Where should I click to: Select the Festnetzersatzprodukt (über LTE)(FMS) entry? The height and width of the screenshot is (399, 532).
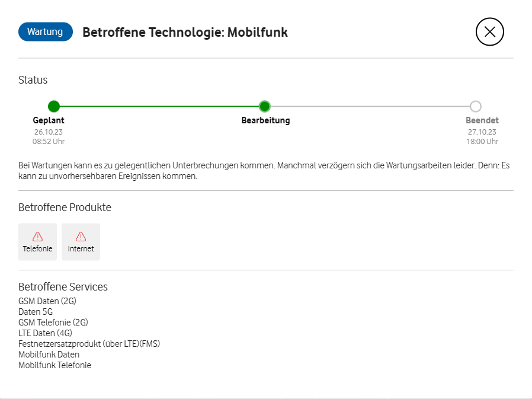[x=89, y=344]
